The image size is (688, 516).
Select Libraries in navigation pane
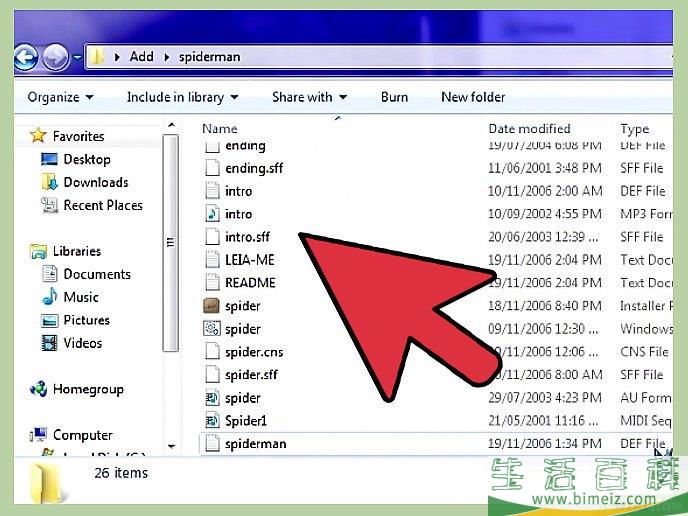[x=77, y=251]
